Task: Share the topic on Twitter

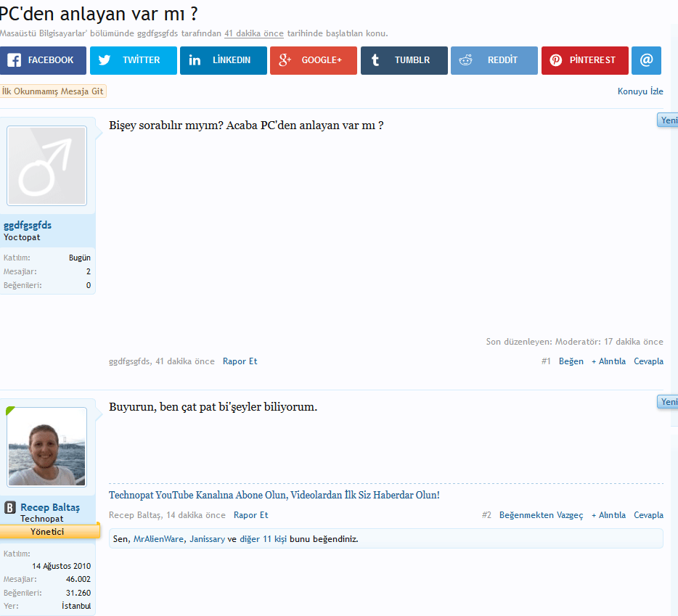Action: (133, 60)
